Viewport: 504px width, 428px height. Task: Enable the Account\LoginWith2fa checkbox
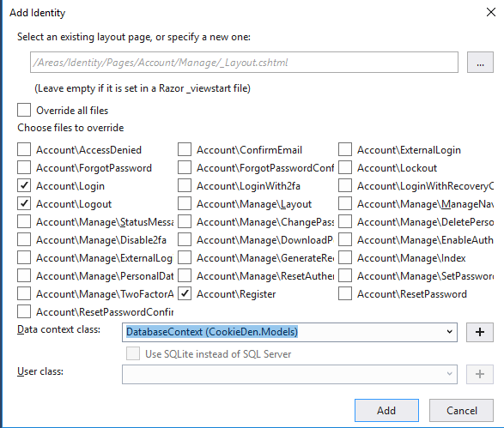tap(185, 185)
